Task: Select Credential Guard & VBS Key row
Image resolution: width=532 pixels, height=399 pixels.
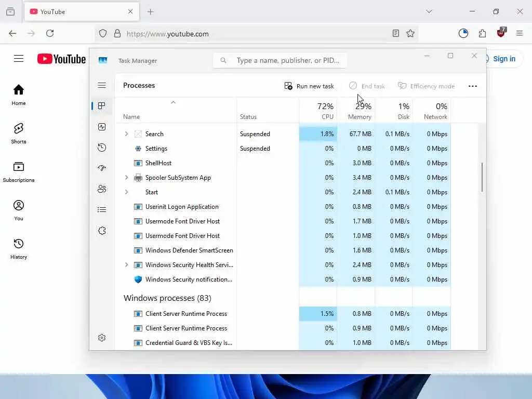Action: pos(283,343)
